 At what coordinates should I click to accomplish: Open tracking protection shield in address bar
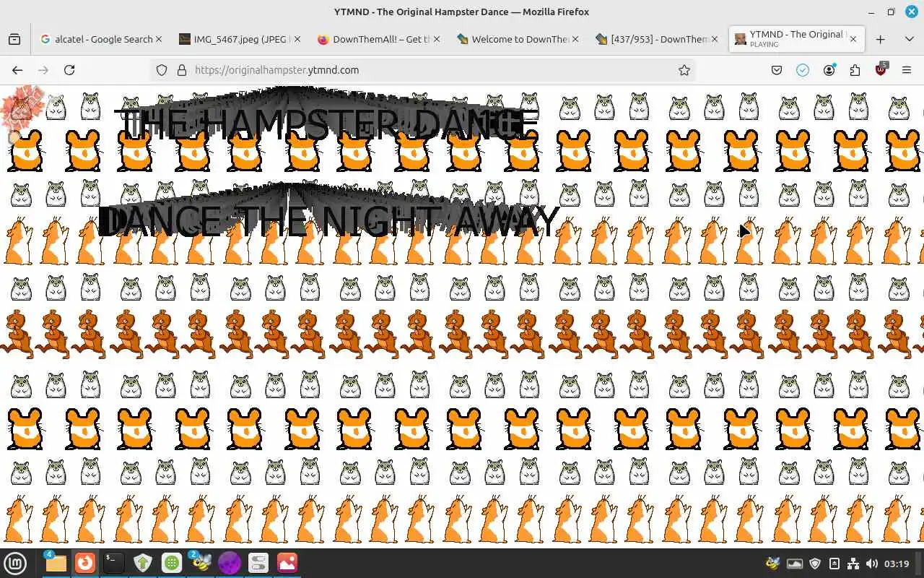(x=162, y=70)
